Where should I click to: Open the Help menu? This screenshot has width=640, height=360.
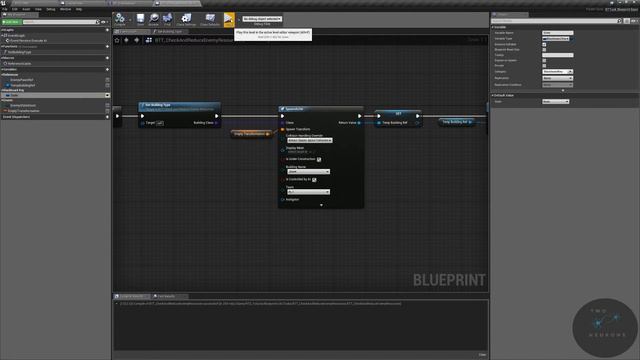point(79,9)
